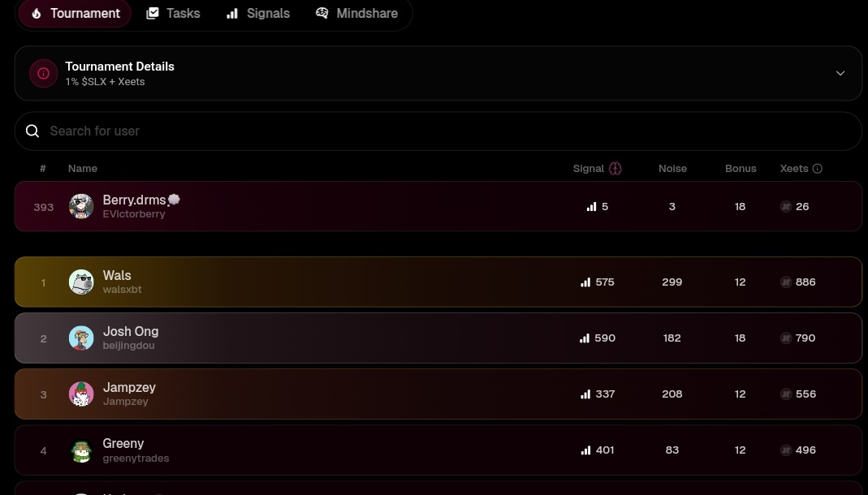Click Xeets coin icon beside 886

[x=785, y=282]
